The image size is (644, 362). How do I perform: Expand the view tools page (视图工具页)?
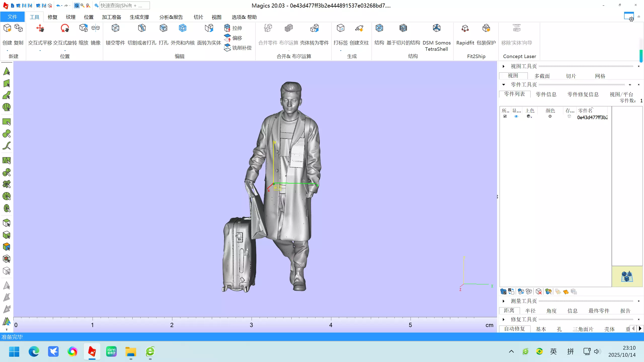point(504,66)
